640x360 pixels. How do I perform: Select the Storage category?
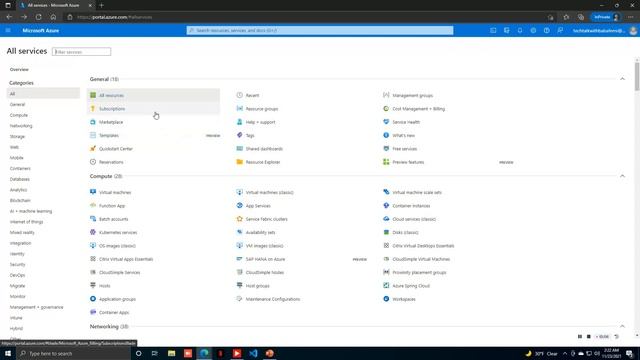[17, 136]
